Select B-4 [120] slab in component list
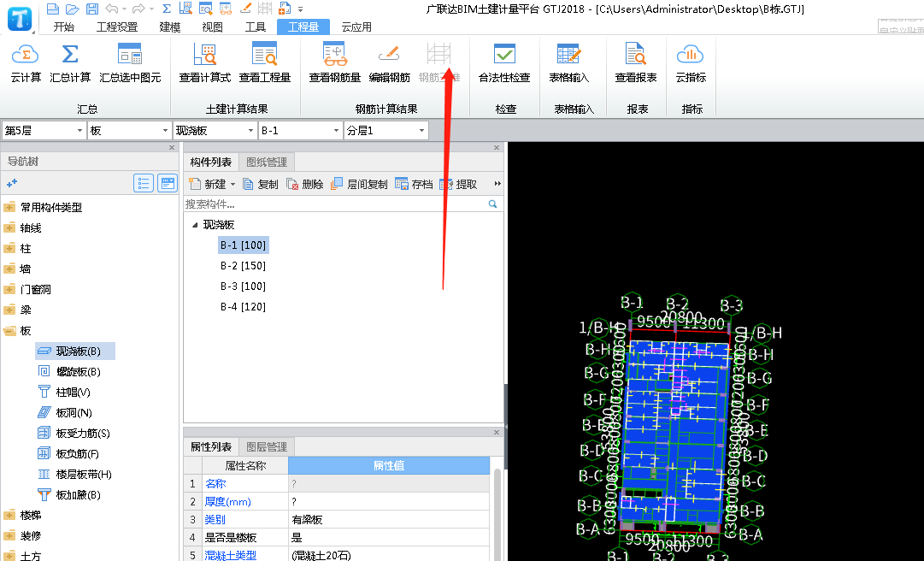Screen dimensions: 924x561 [244, 307]
